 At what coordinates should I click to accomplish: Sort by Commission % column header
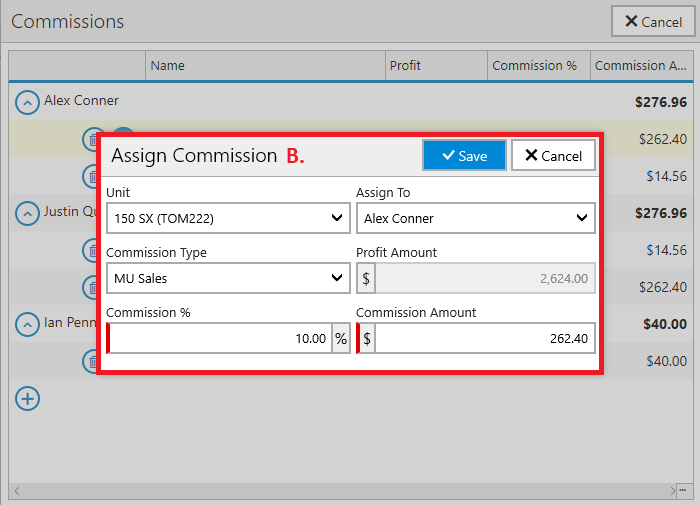(x=539, y=66)
